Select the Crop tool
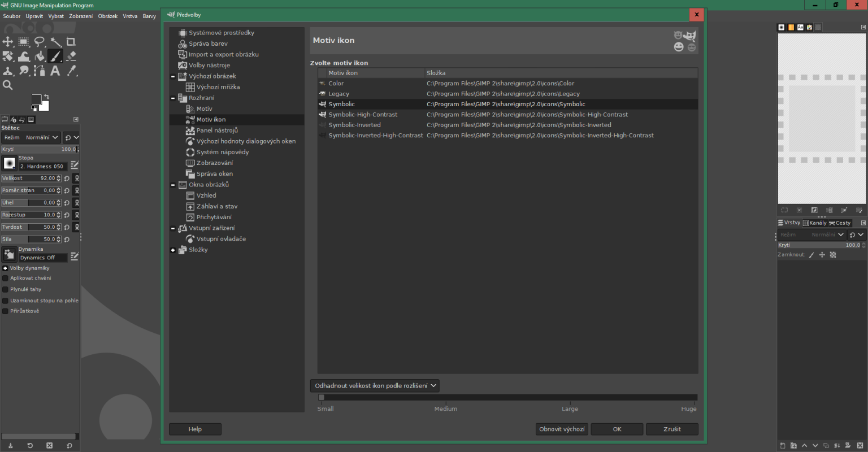 point(71,42)
